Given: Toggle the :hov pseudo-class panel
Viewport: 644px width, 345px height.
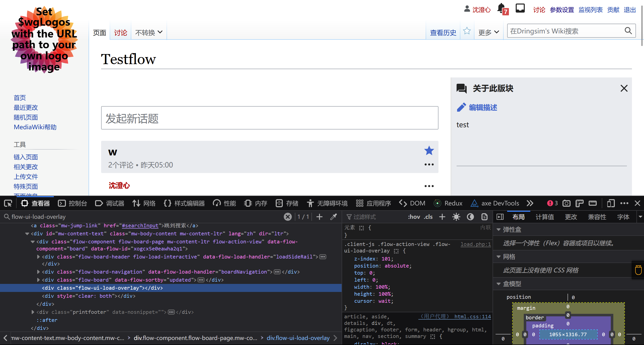Looking at the screenshot, I should 414,217.
